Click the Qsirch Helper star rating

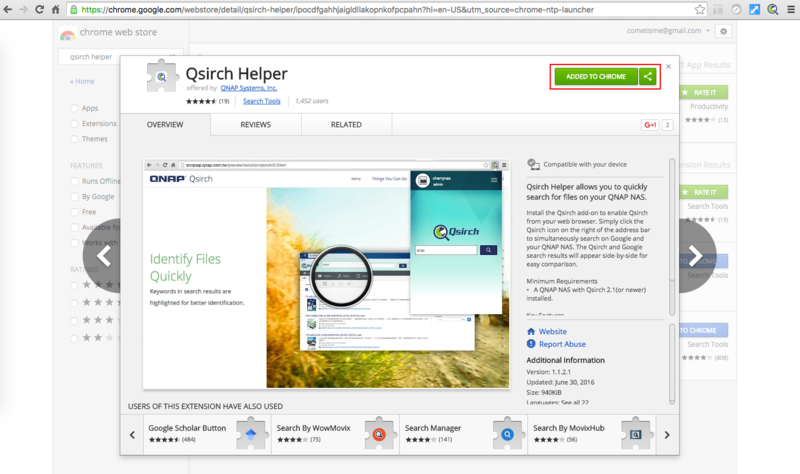coord(201,101)
